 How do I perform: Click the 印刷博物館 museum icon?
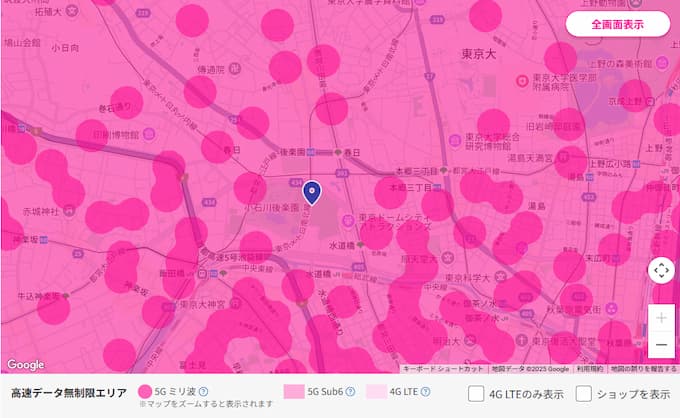(x=149, y=134)
